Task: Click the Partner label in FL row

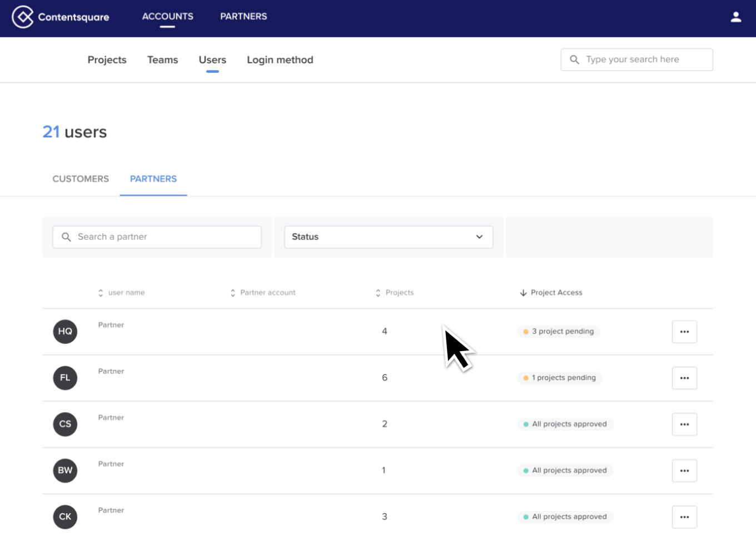Action: (x=111, y=371)
